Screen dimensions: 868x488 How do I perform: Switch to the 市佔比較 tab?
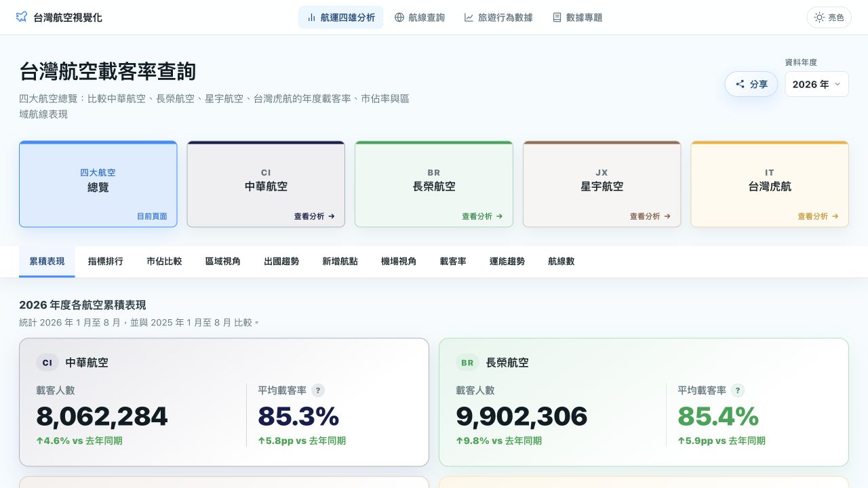coord(164,261)
